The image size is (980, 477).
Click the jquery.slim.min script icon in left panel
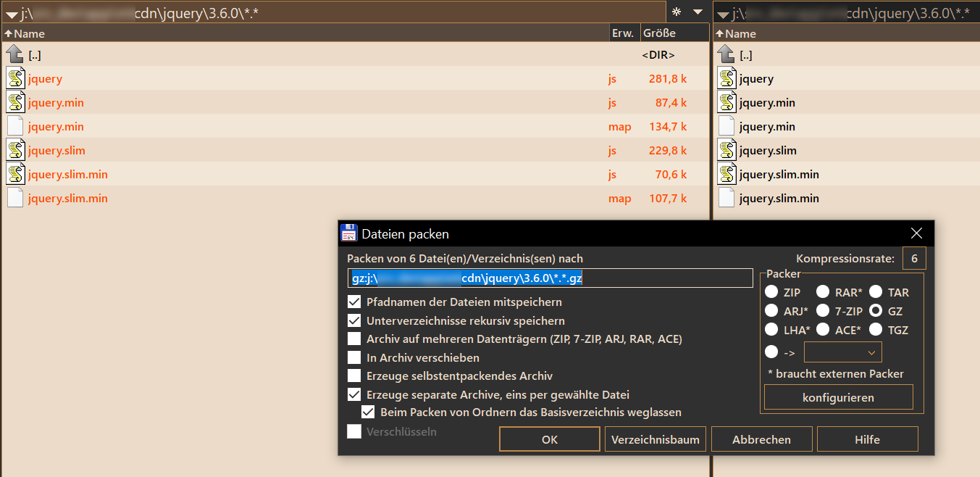click(16, 173)
